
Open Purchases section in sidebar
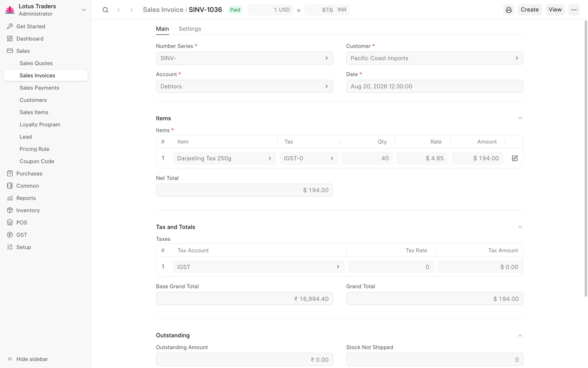coord(46,174)
